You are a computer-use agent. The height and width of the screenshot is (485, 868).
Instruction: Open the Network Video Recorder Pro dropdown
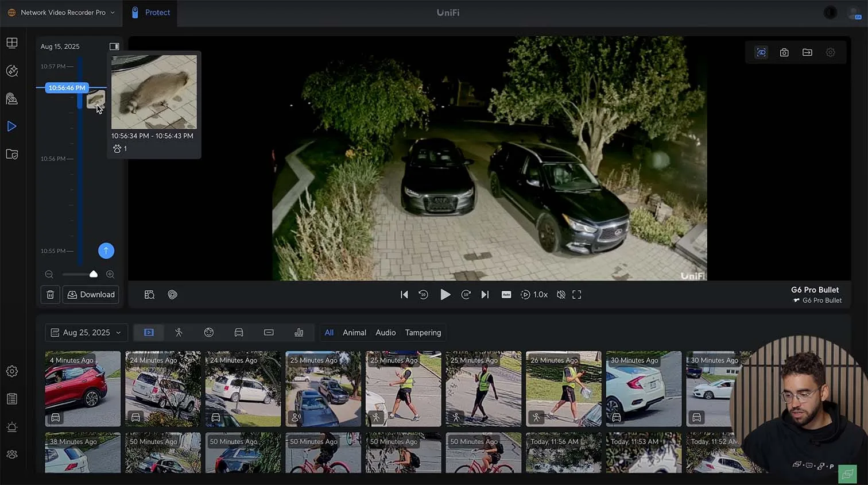pos(61,13)
